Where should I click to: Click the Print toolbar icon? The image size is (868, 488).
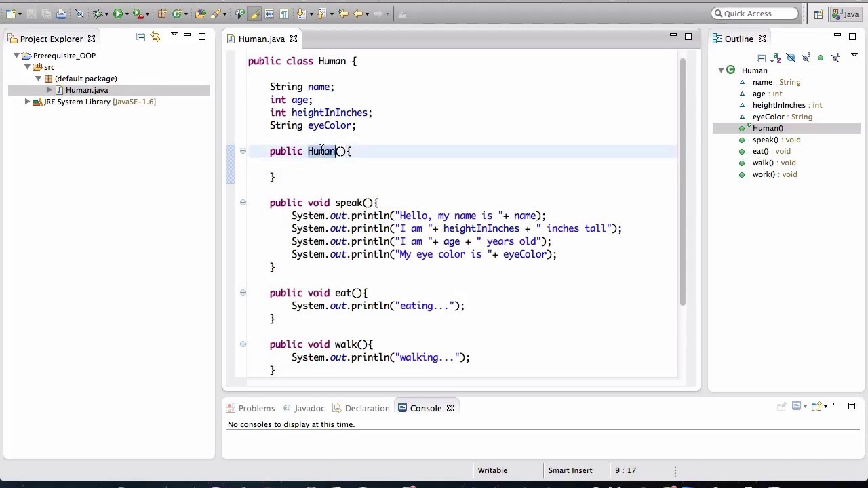61,14
